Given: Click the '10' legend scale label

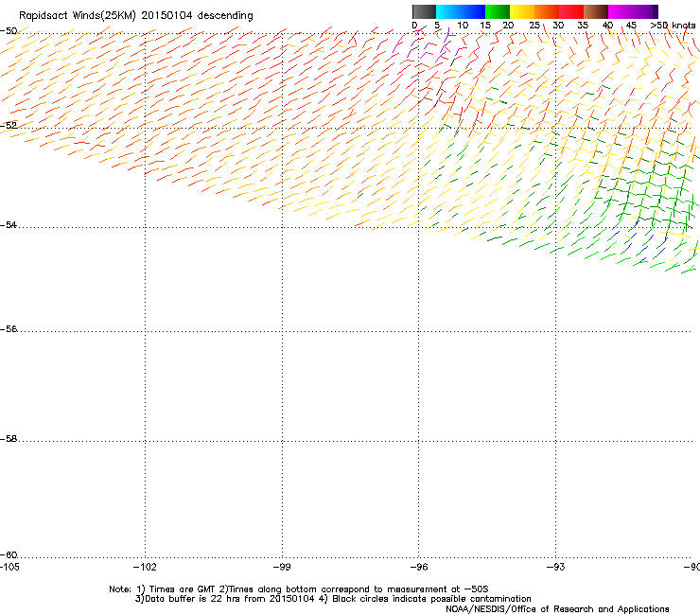Looking at the screenshot, I should pyautogui.click(x=463, y=25).
